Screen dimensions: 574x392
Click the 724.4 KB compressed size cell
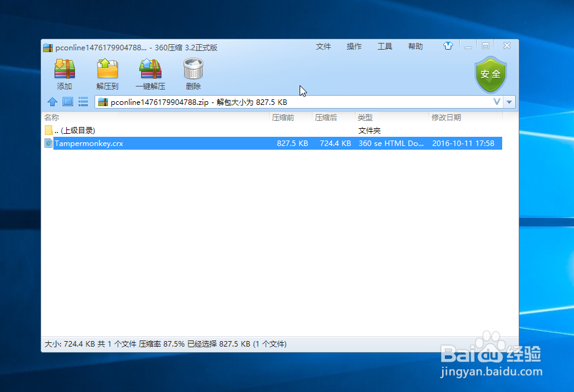coord(335,144)
